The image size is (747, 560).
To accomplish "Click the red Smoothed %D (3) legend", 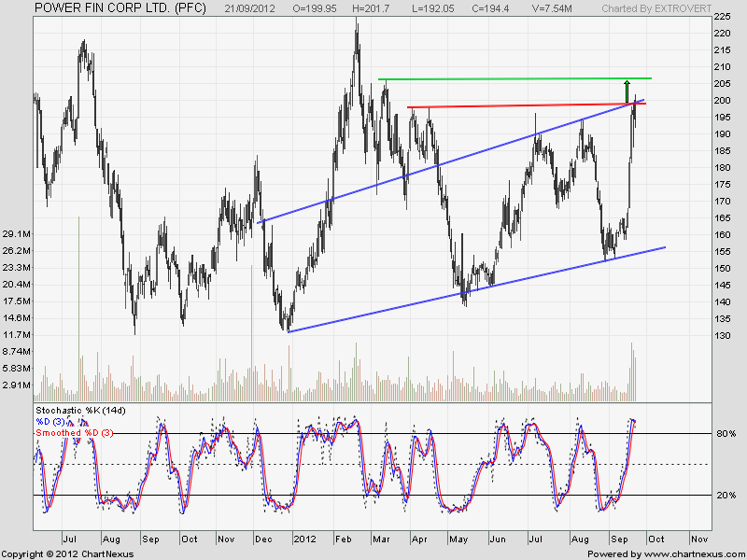I will tap(75, 432).
